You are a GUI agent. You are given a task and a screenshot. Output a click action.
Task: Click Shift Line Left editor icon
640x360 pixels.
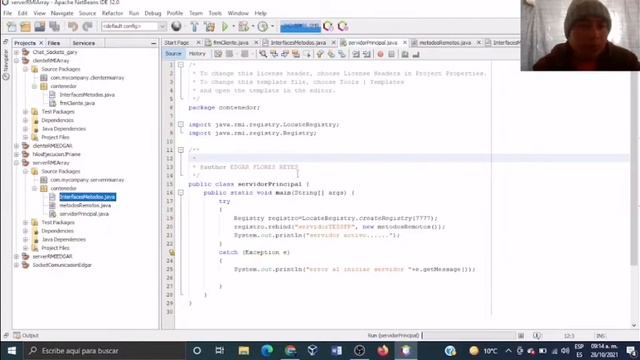tap(356, 54)
